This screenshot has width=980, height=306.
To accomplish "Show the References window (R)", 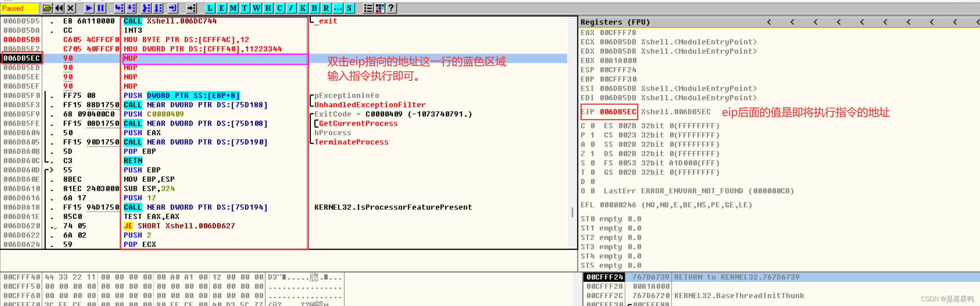I will (326, 8).
